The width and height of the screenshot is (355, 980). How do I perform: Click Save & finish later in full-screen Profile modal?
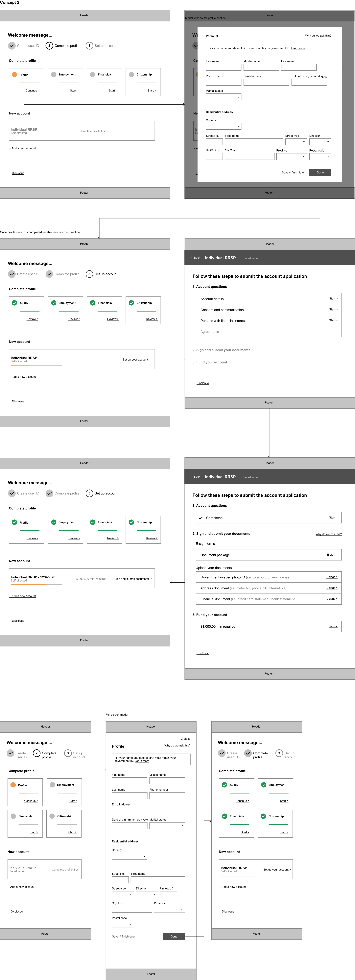pyautogui.click(x=124, y=937)
